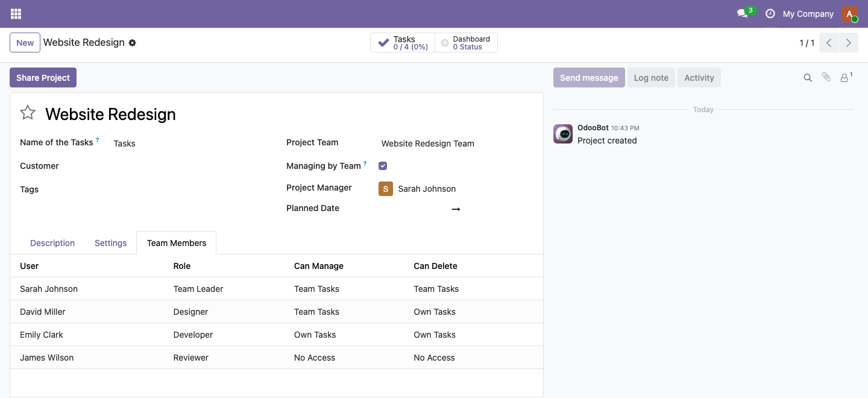The image size is (868, 398).
Task: Open the conversations message icon
Action: pyautogui.click(x=742, y=13)
